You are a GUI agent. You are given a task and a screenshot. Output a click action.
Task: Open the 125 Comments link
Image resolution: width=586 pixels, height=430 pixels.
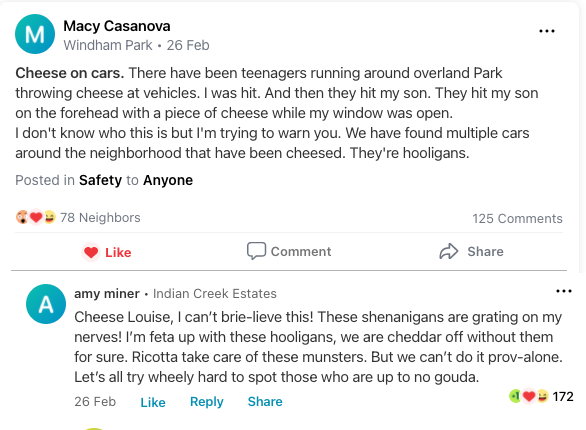click(517, 219)
